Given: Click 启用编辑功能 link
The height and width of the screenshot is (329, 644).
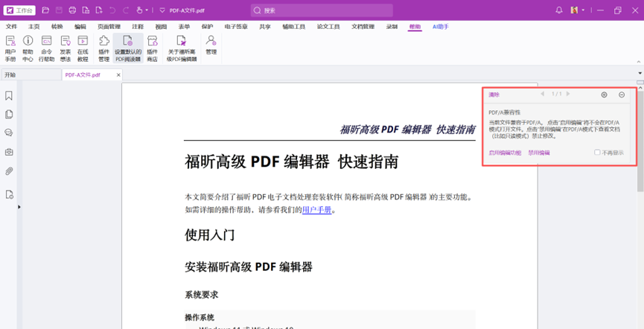Looking at the screenshot, I should pos(505,153).
